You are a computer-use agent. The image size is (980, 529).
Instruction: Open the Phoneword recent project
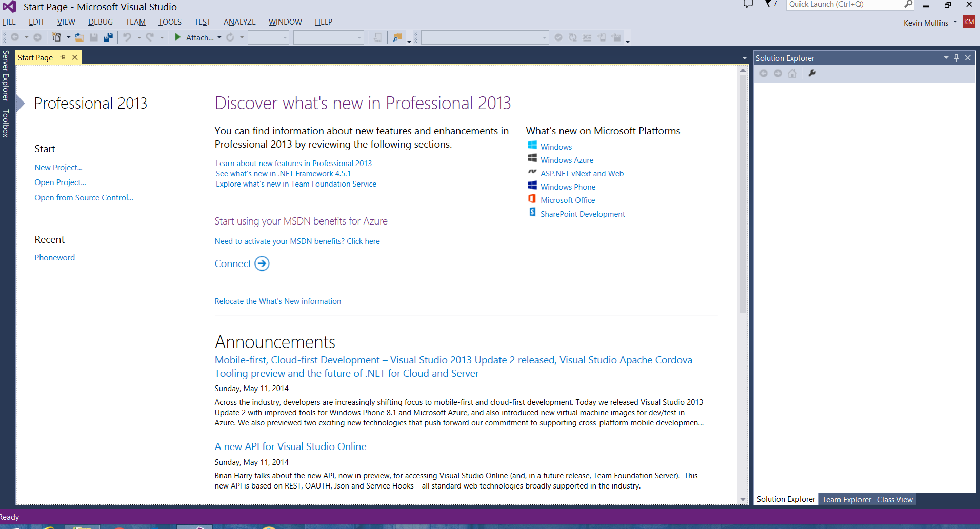pos(55,257)
